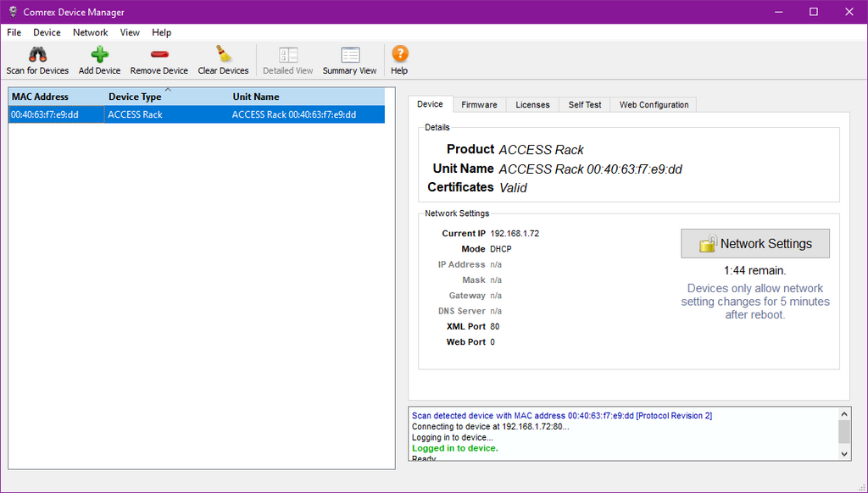
Task: Click the log panel scroll down arrow
Action: (x=844, y=454)
